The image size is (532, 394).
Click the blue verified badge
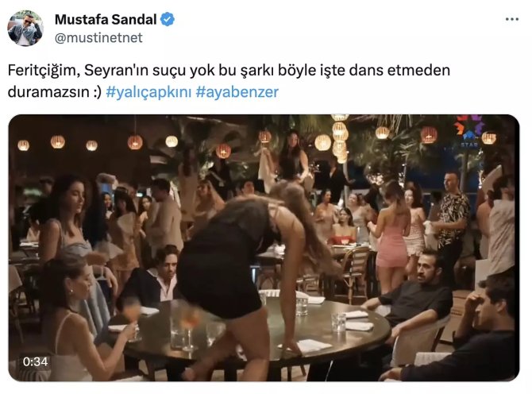click(x=168, y=19)
